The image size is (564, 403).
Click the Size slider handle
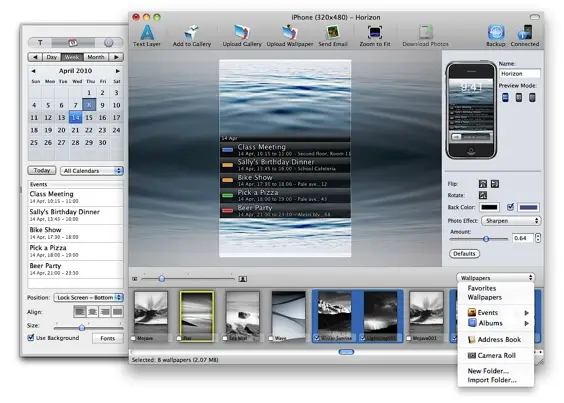[x=82, y=328]
